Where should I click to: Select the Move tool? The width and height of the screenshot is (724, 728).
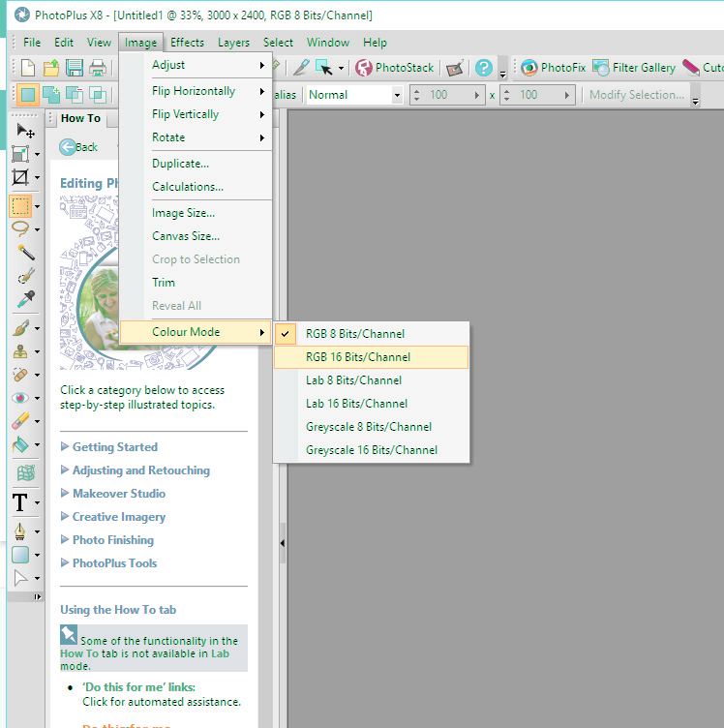click(25, 131)
